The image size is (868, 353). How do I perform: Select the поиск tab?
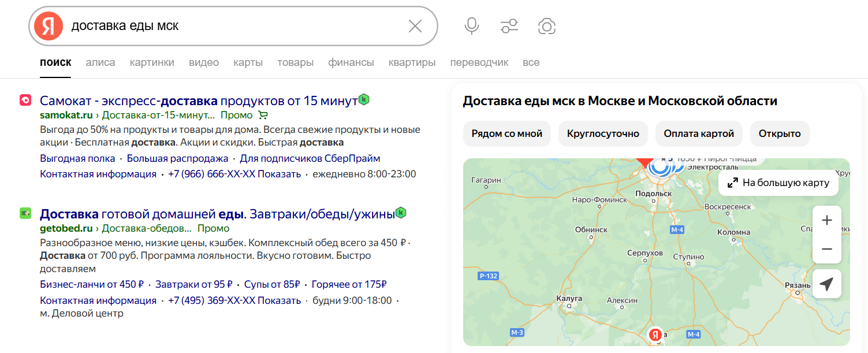[x=55, y=62]
